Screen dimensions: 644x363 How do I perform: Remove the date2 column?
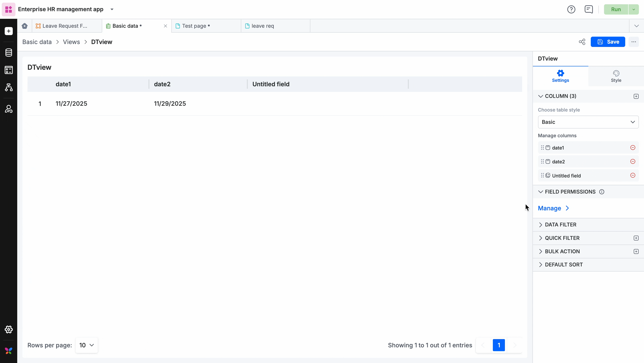[633, 162]
